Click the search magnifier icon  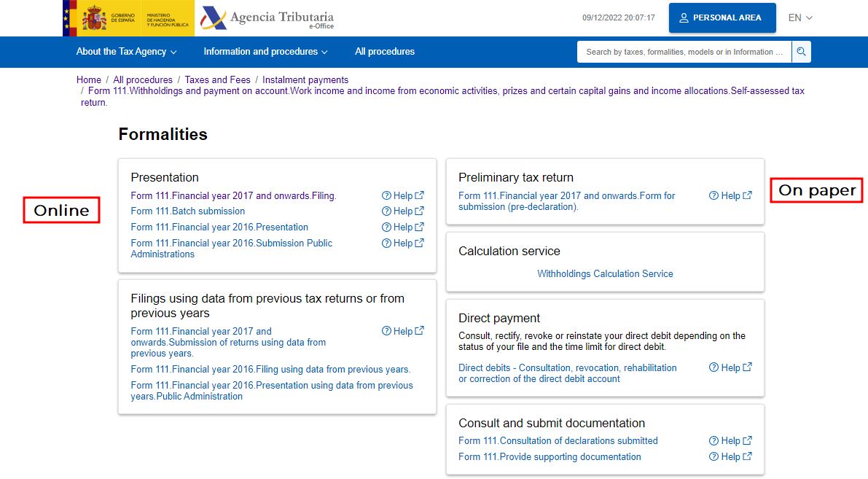click(801, 52)
